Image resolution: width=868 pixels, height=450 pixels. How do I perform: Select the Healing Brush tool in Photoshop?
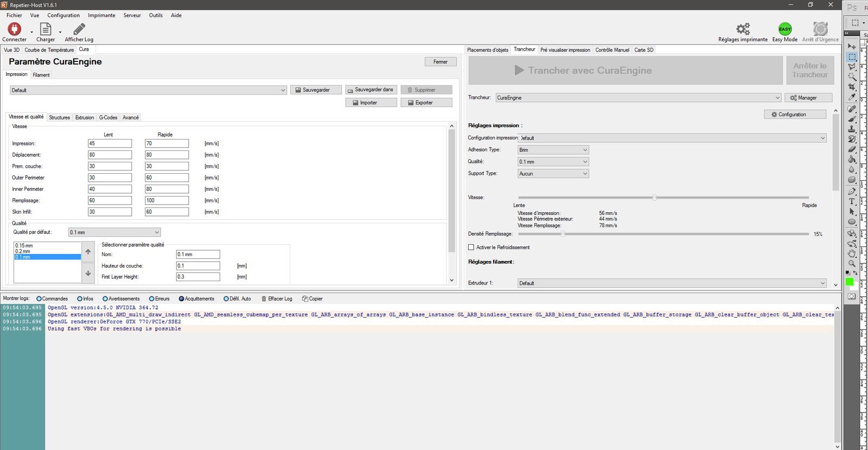point(852,109)
